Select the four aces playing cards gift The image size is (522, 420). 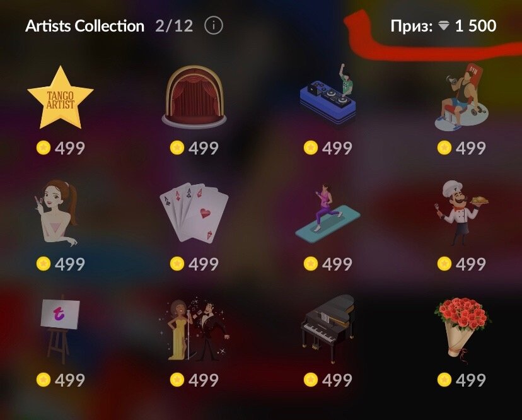(x=194, y=213)
